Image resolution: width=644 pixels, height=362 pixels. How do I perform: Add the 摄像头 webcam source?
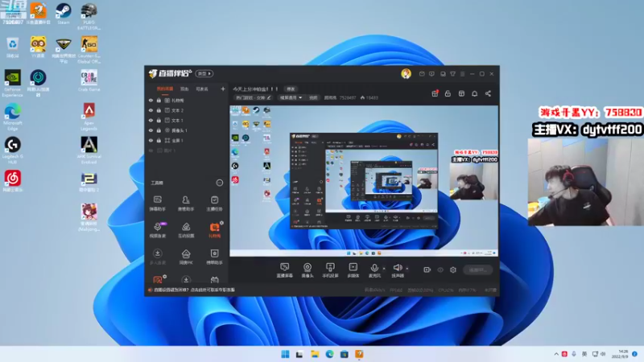308,270
